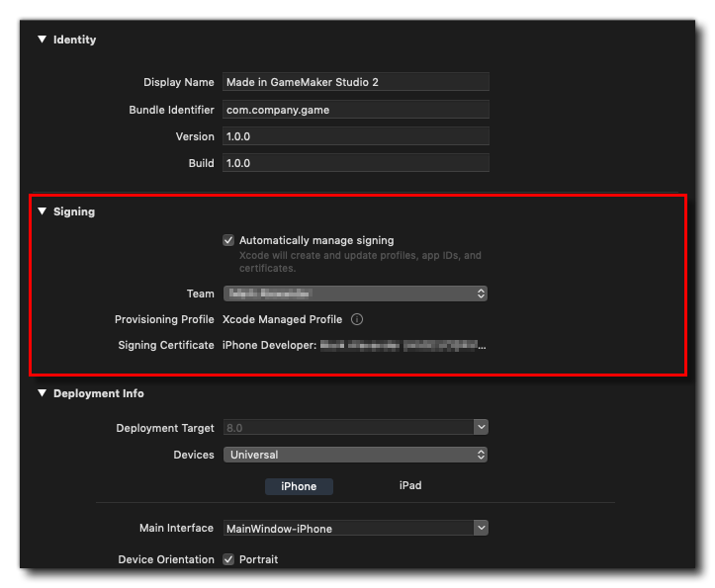The height and width of the screenshot is (588, 715).
Task: Open the Deployment Target dropdown arrow
Action: (481, 428)
